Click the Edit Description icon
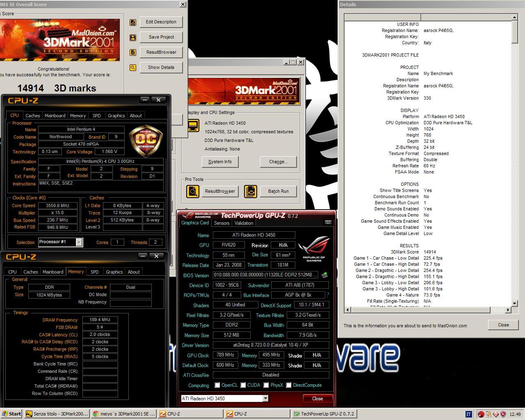Viewport: 525px width, 420px height. (x=133, y=22)
